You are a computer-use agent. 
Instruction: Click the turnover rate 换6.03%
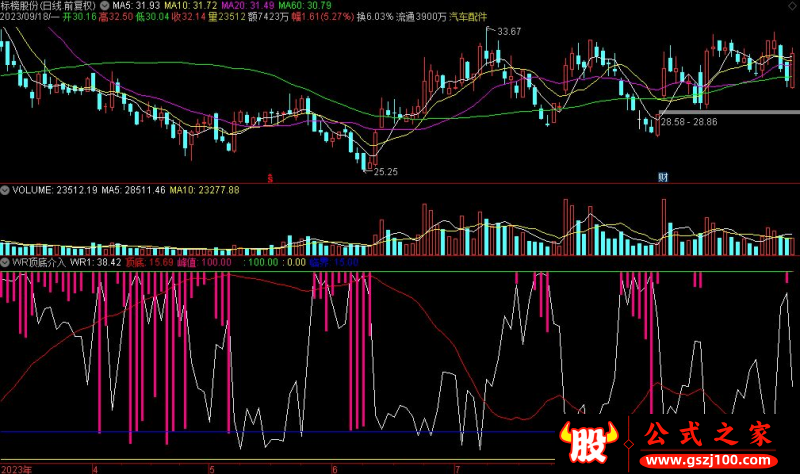[x=375, y=17]
